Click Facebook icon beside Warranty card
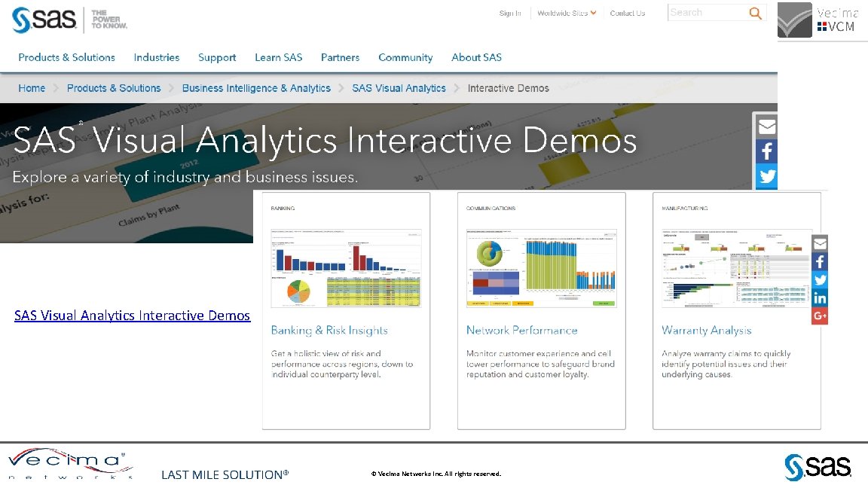Screen dimensions: 868x488 (x=820, y=262)
